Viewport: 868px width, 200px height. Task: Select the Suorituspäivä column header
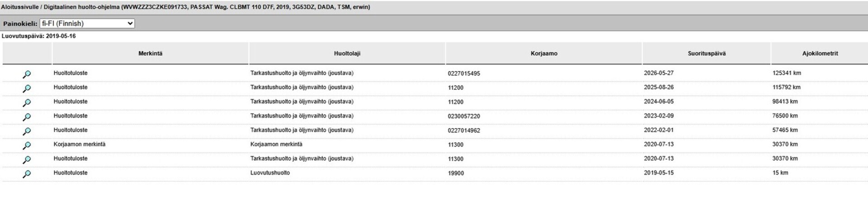pyautogui.click(x=707, y=53)
